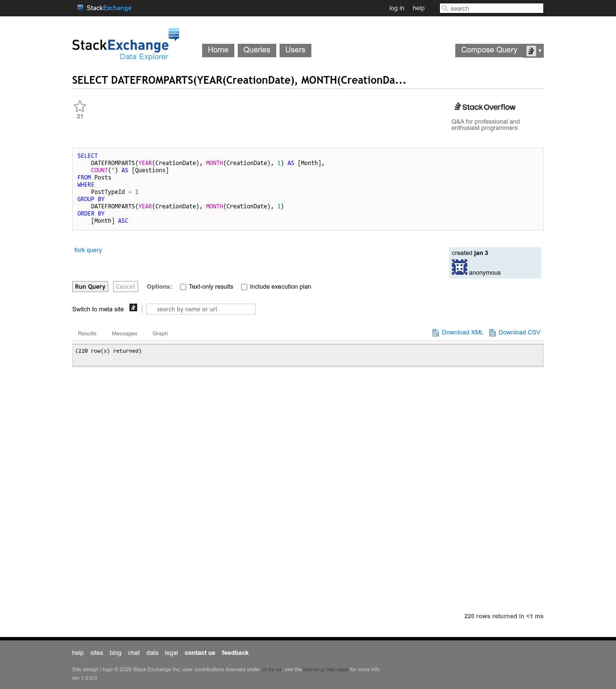The width and height of the screenshot is (616, 689).
Task: Click the Download CSV file icon
Action: (492, 333)
